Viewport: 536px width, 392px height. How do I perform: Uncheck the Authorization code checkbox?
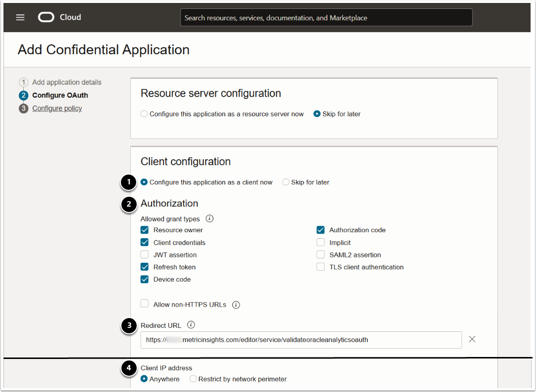point(321,230)
